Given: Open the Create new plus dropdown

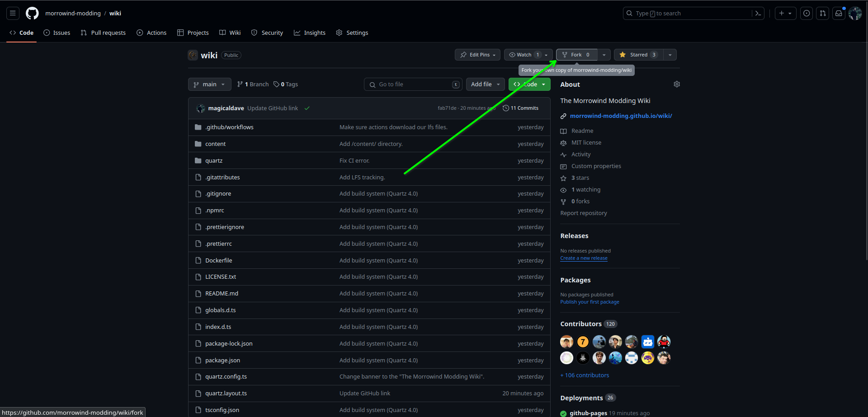Looking at the screenshot, I should [x=785, y=13].
